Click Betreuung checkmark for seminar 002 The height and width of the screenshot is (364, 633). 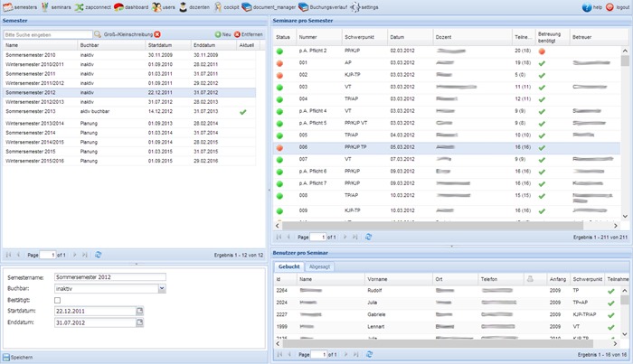(x=542, y=75)
